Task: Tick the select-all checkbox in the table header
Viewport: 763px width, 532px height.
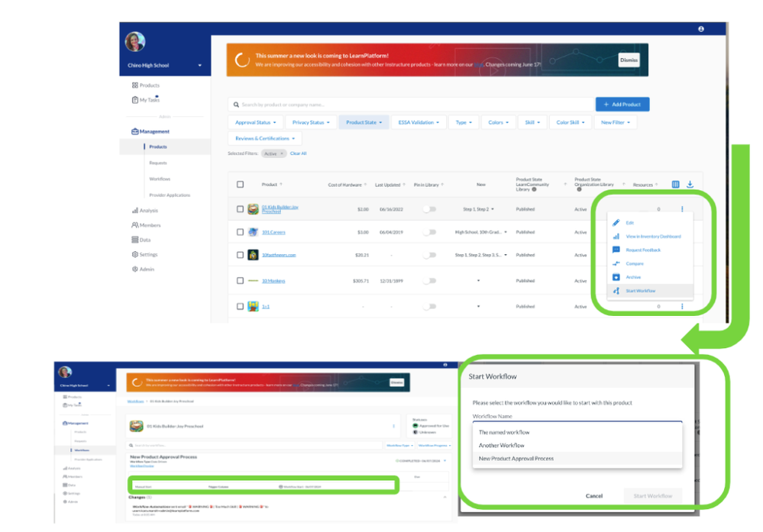Action: point(240,185)
